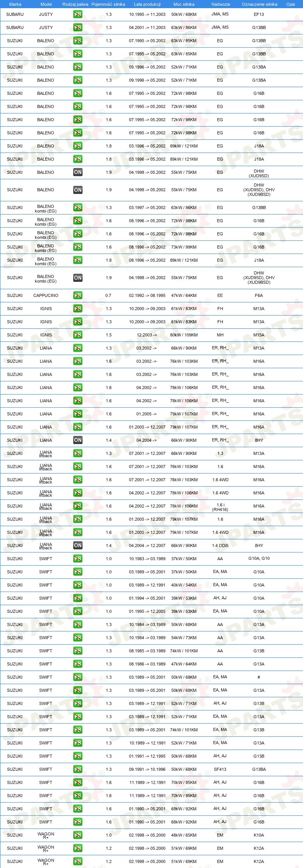Click power value 73kW / 99KM

point(184,247)
